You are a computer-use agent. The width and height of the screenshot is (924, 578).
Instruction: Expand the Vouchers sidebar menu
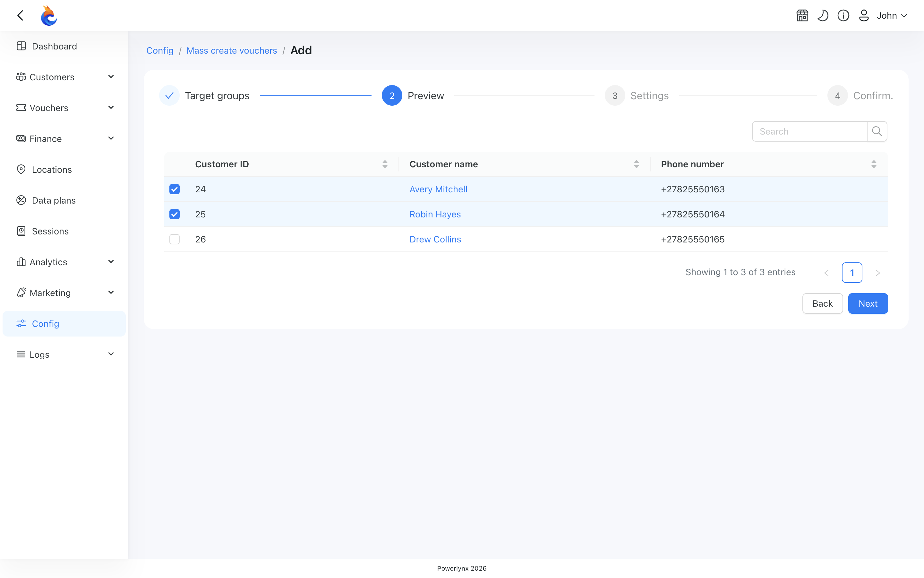coord(64,108)
